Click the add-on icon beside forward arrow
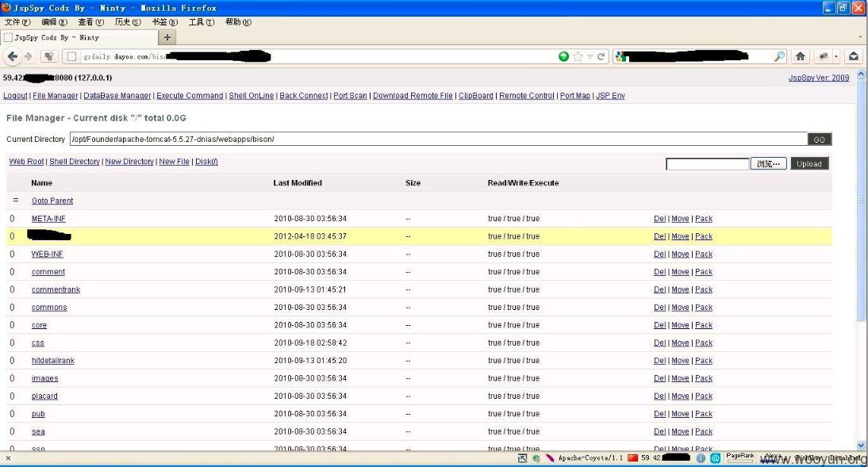Screen dimensions: 868x467 [x=48, y=56]
